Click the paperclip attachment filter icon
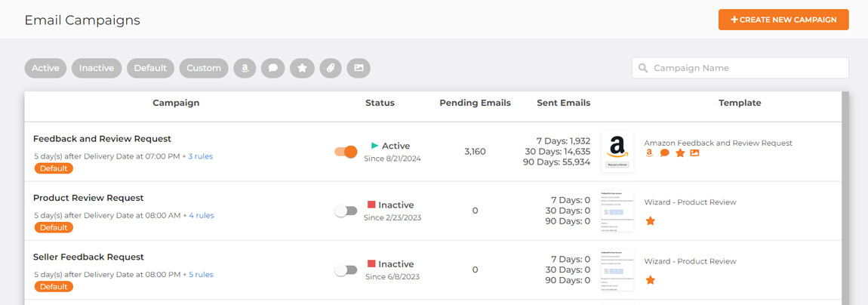 coord(331,68)
